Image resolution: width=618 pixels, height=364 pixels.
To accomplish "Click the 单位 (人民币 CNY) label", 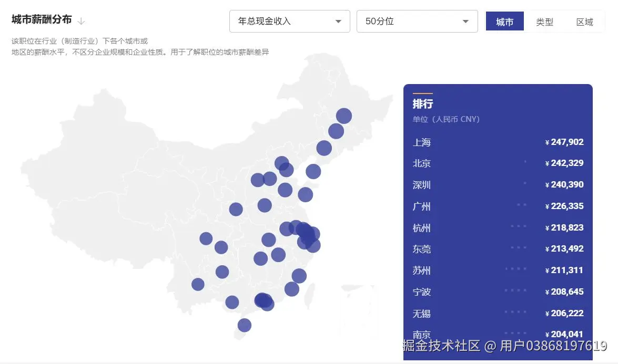I will tap(446, 119).
